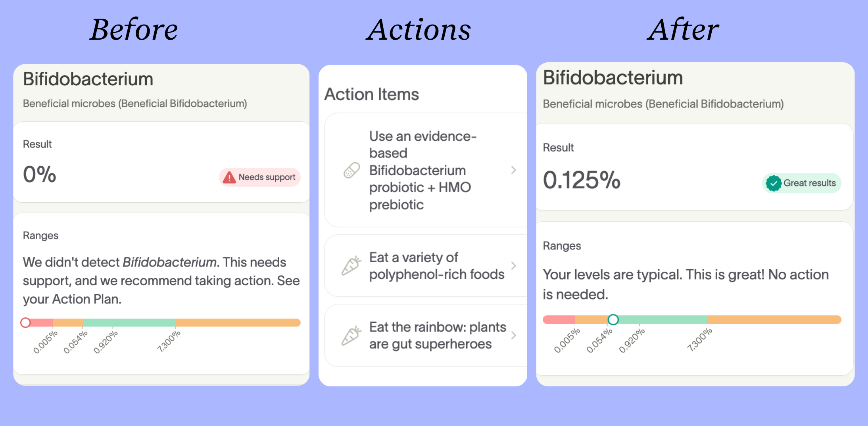Viewport: 868px width, 426px height.
Task: Open the Action Items panel header
Action: [372, 94]
